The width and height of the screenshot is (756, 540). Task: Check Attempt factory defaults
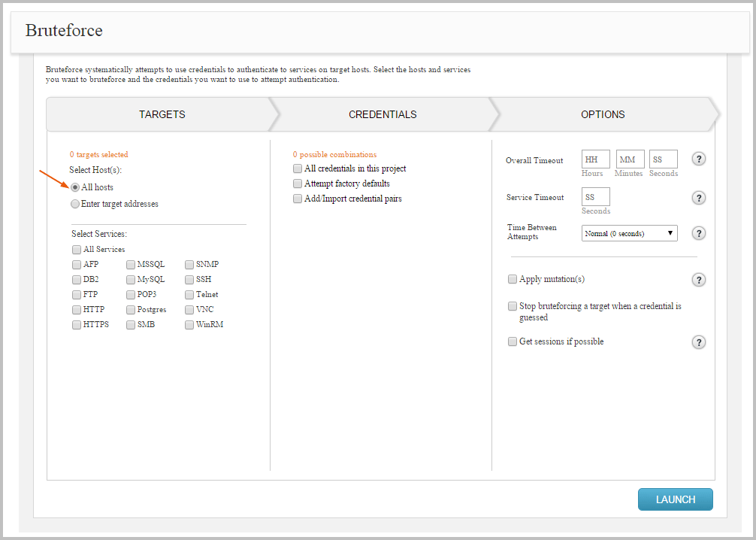tap(298, 184)
